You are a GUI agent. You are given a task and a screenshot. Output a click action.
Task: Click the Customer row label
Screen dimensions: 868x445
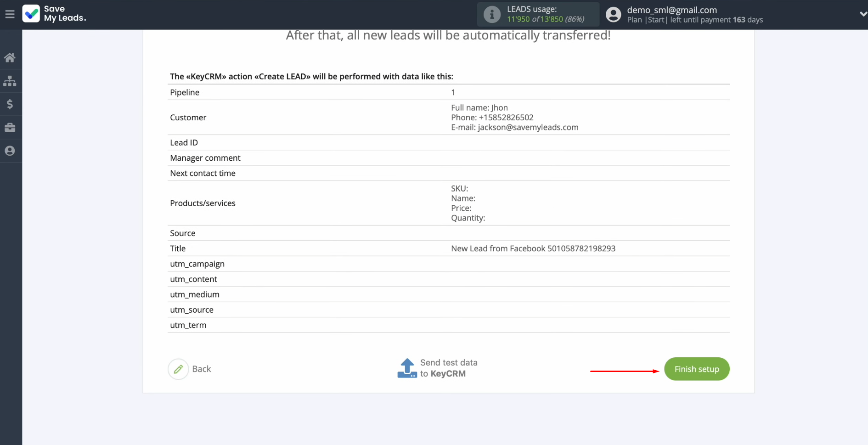click(x=188, y=118)
